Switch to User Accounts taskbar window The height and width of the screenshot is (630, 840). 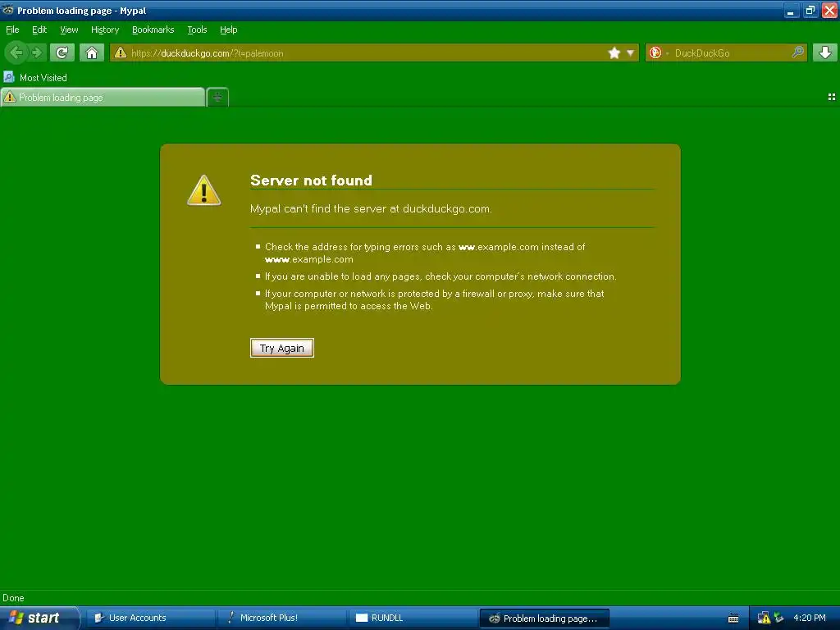point(151,618)
